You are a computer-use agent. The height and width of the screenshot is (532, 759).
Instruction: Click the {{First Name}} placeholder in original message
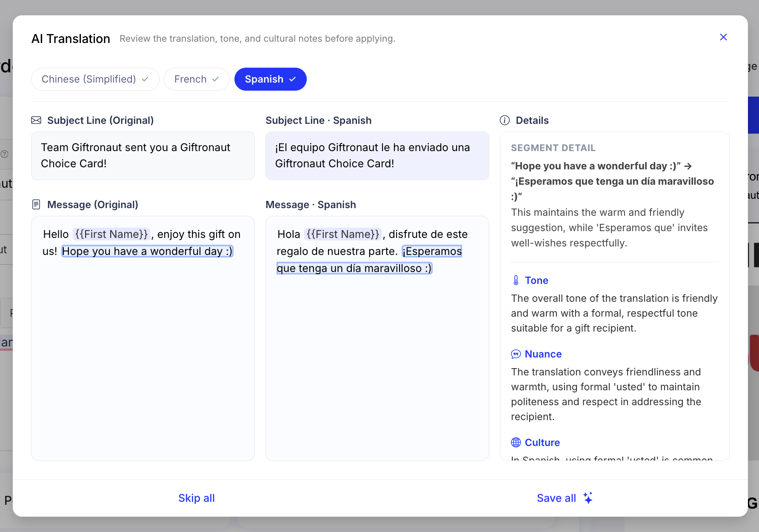click(111, 235)
